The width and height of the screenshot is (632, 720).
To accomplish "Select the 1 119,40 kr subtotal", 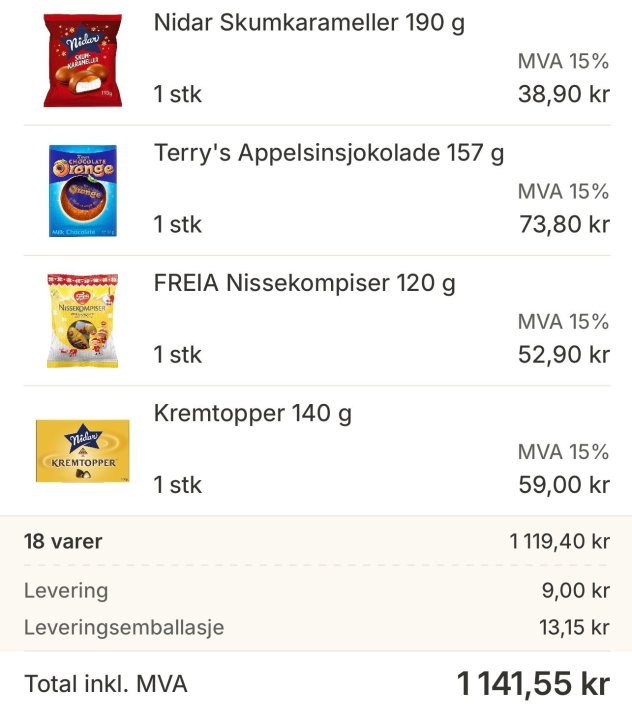I will [559, 543].
